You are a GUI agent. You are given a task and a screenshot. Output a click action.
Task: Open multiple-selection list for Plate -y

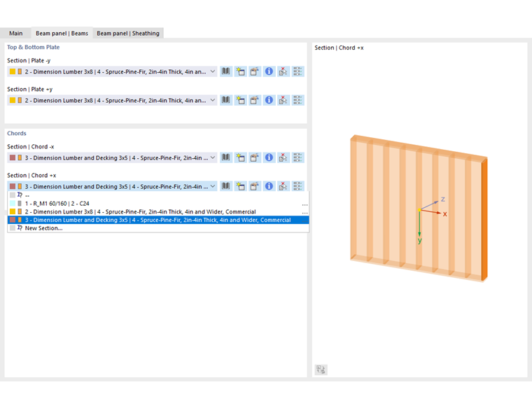[x=297, y=71]
